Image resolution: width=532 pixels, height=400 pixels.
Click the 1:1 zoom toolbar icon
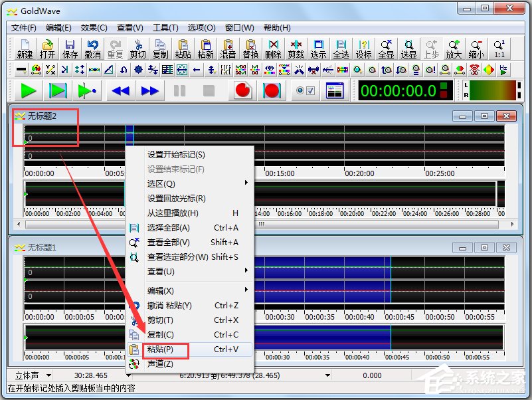tap(499, 49)
